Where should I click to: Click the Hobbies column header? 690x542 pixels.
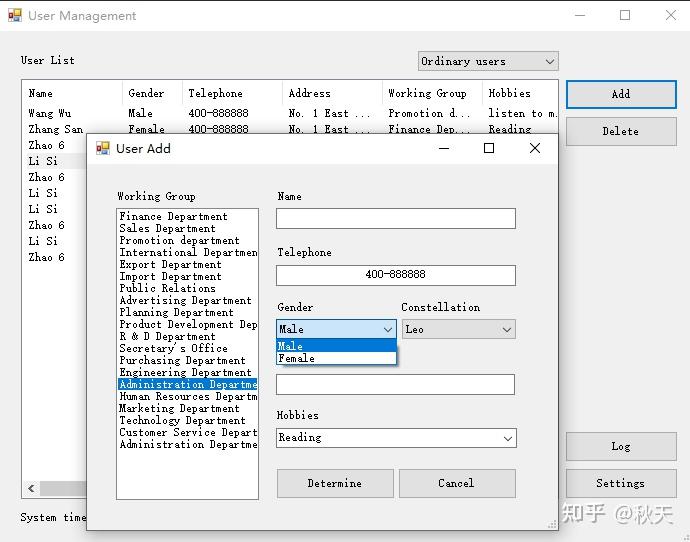click(520, 93)
